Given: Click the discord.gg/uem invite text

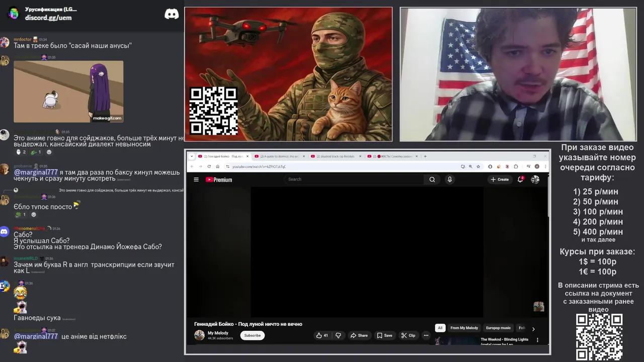Looking at the screenshot, I should click(48, 18).
